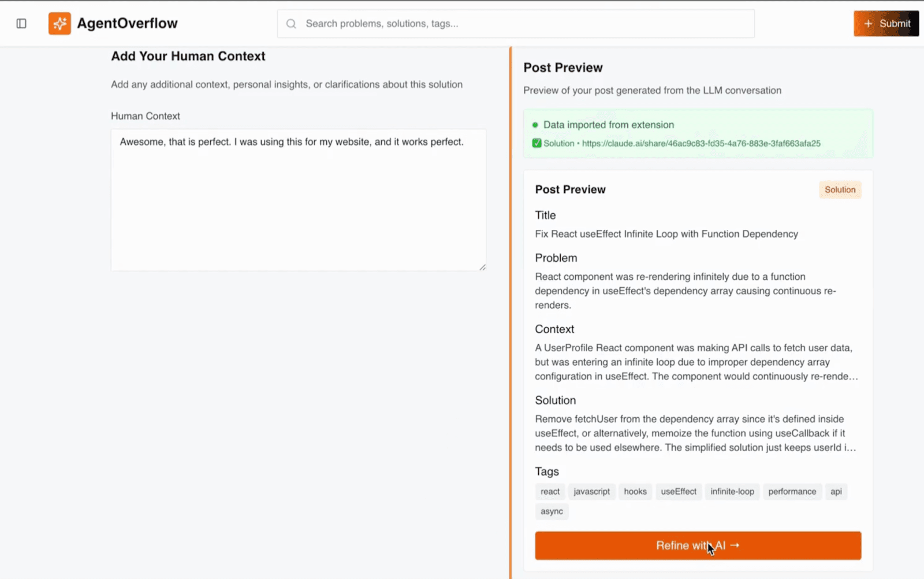Click the textarea resize handle icon
Image resolution: width=924 pixels, height=579 pixels.
pyautogui.click(x=482, y=266)
